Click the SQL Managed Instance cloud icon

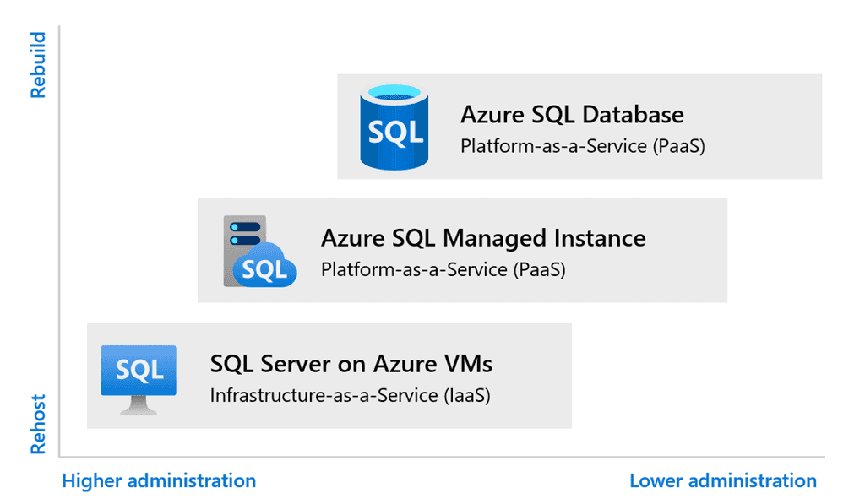click(264, 265)
